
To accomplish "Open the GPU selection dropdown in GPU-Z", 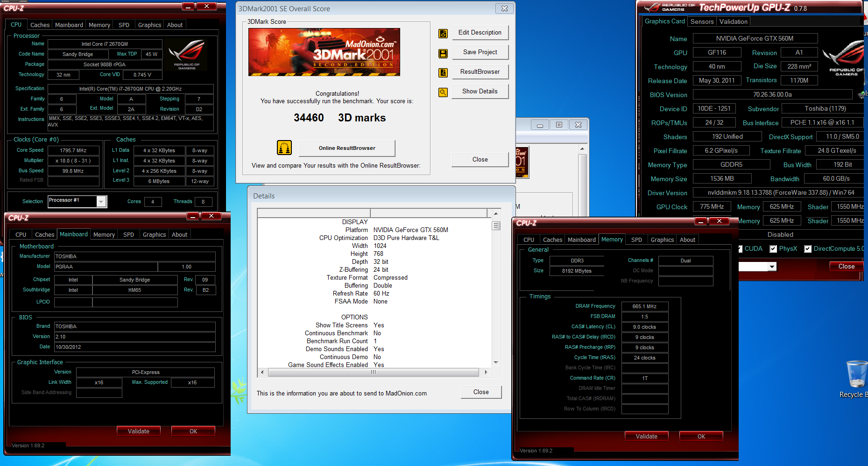I will click(772, 267).
